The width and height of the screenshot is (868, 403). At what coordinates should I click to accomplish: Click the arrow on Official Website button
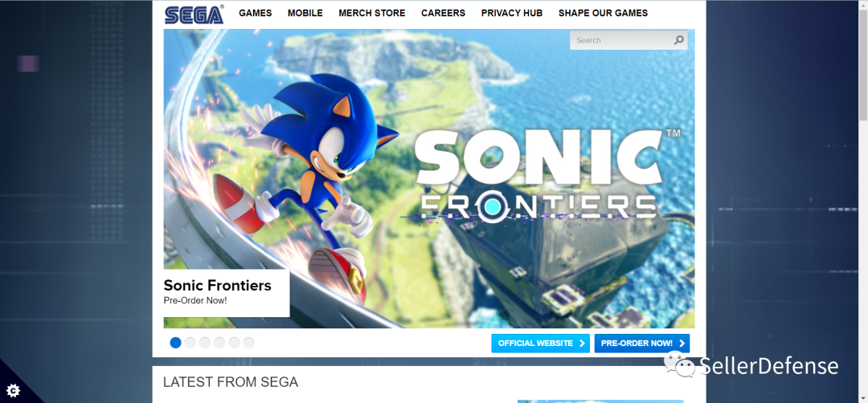[x=582, y=344]
